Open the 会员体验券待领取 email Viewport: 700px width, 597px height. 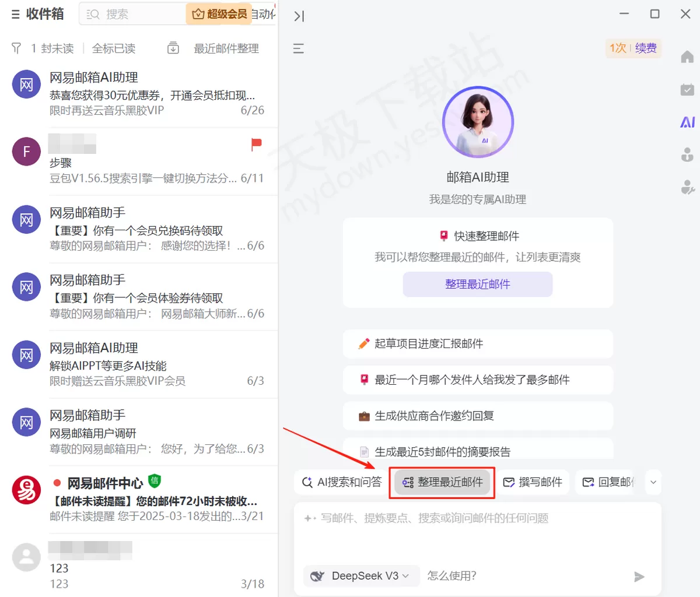coord(139,297)
